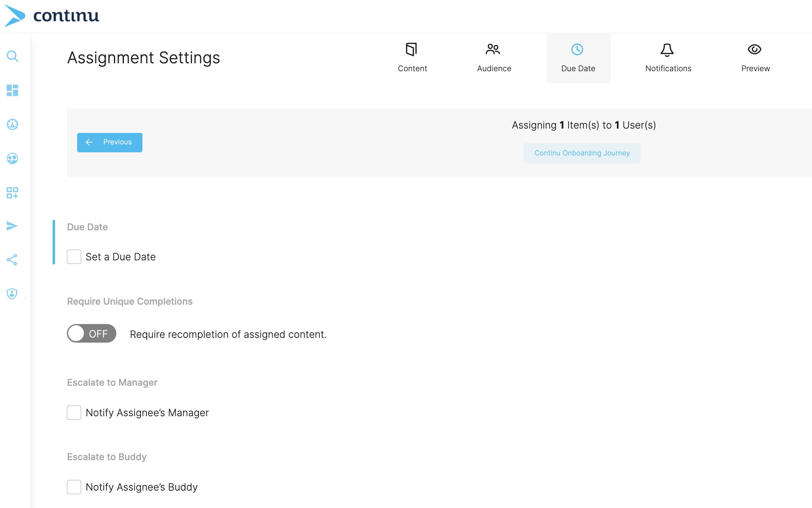Click the add-widgets squares icon in sidebar
812x508 pixels.
coord(12,193)
